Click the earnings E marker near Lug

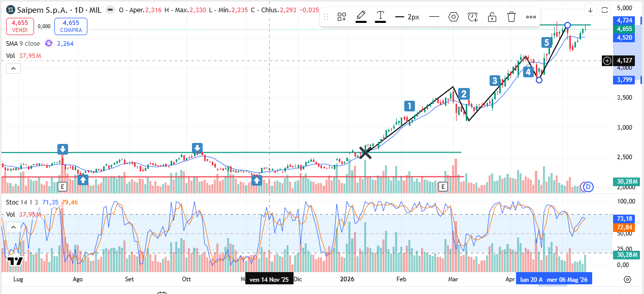click(62, 187)
